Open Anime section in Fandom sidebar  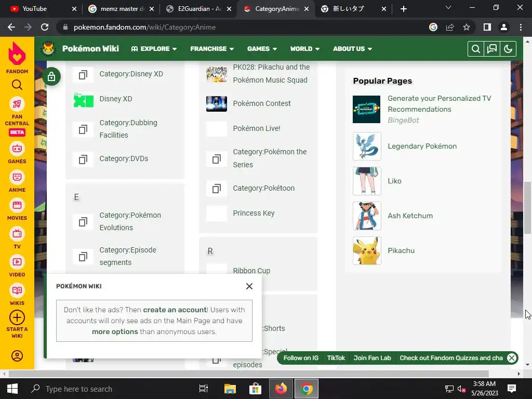coord(17,182)
